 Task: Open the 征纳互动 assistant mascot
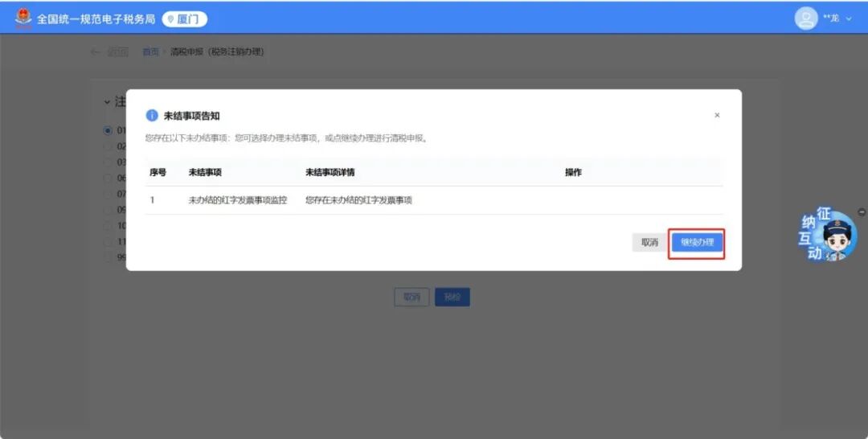coord(828,235)
